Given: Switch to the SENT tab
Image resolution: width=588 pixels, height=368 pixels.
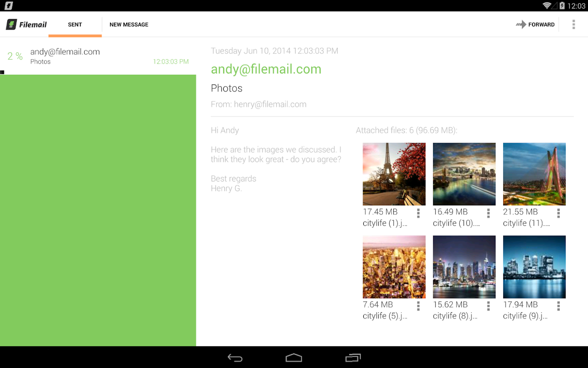Looking at the screenshot, I should (75, 25).
